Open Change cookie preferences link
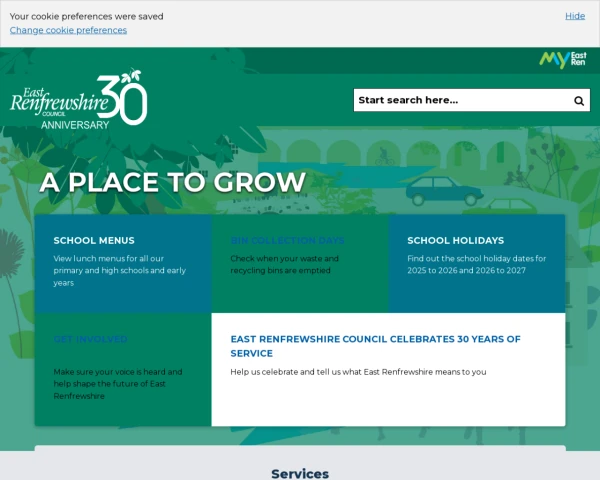600x480 pixels. (68, 30)
